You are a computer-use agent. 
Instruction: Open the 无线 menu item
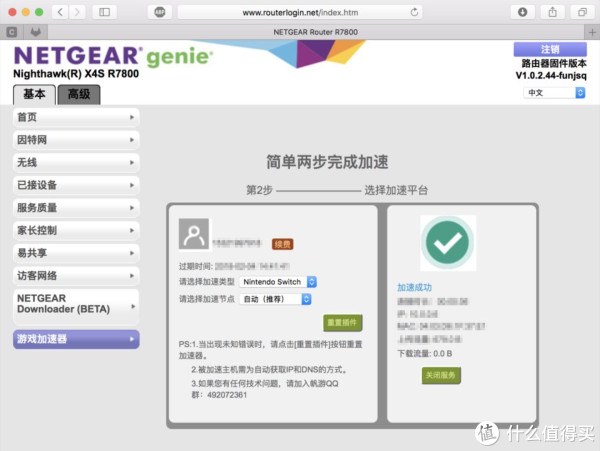(x=76, y=162)
